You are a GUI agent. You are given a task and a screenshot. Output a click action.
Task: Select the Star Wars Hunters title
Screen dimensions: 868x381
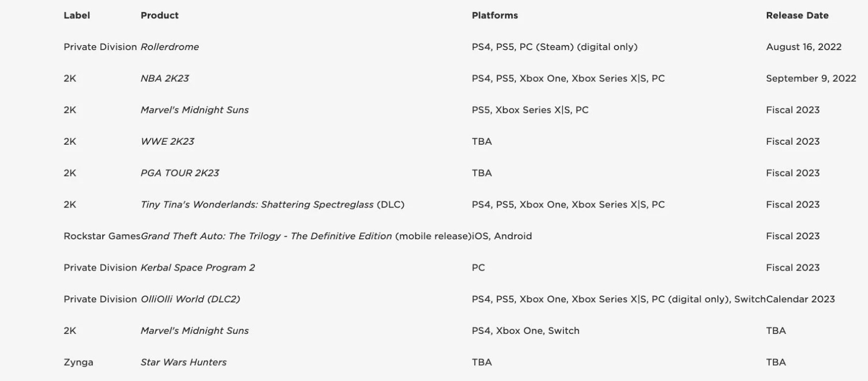pos(184,362)
